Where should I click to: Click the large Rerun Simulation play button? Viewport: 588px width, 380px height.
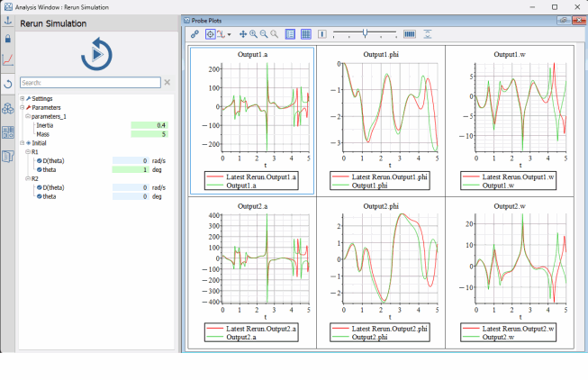tap(97, 55)
